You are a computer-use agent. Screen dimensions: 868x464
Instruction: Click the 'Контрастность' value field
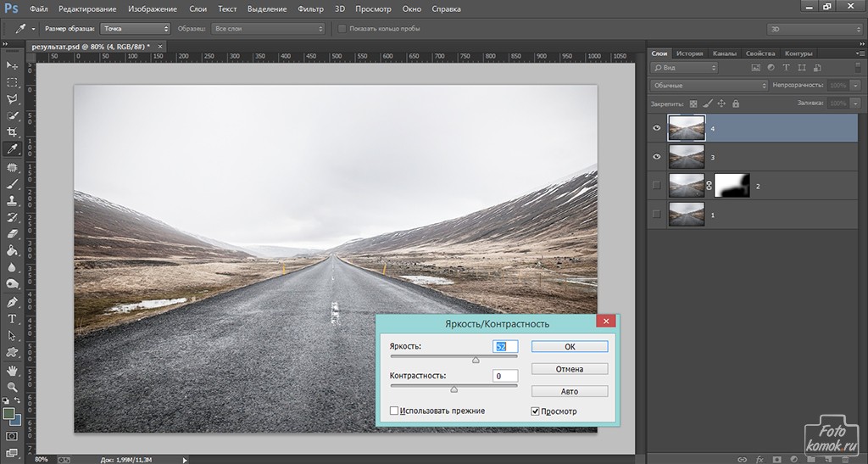[x=505, y=376]
